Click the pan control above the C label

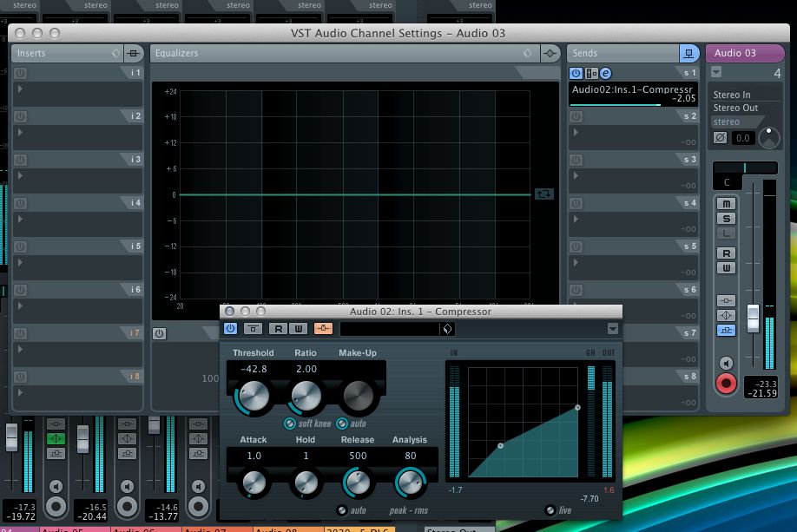[x=745, y=167]
